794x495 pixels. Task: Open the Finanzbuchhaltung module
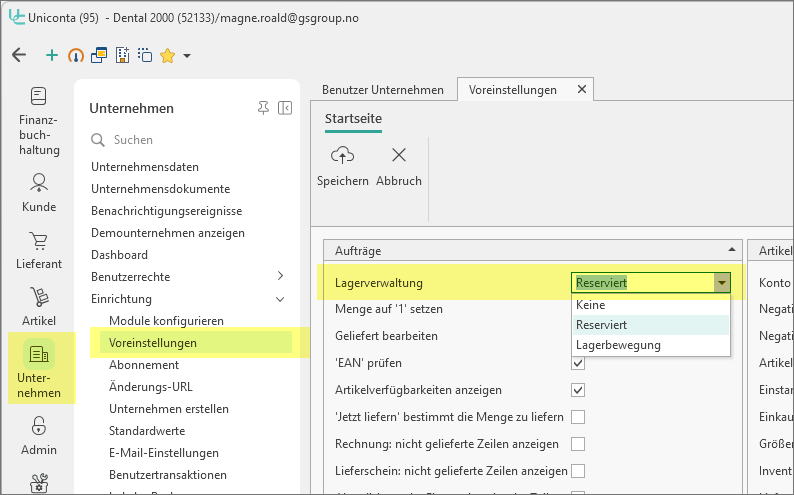coord(39,122)
